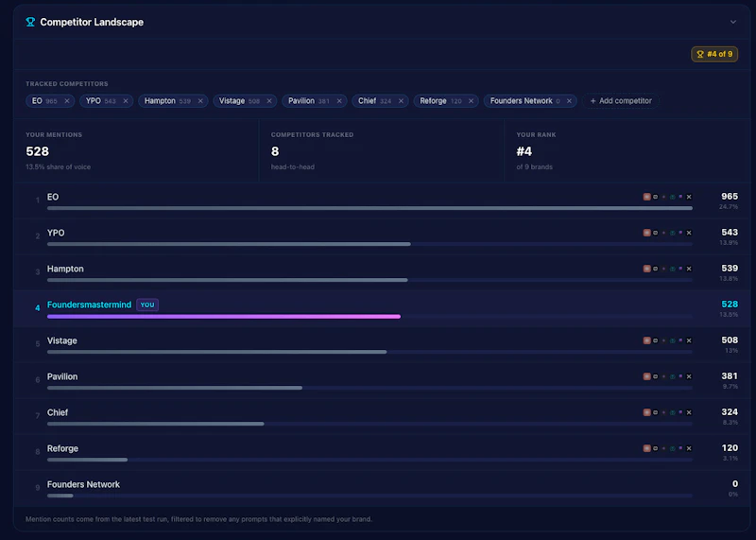The height and width of the screenshot is (540, 756).
Task: Click the teal circle icon in Hampton row
Action: pyautogui.click(x=672, y=269)
